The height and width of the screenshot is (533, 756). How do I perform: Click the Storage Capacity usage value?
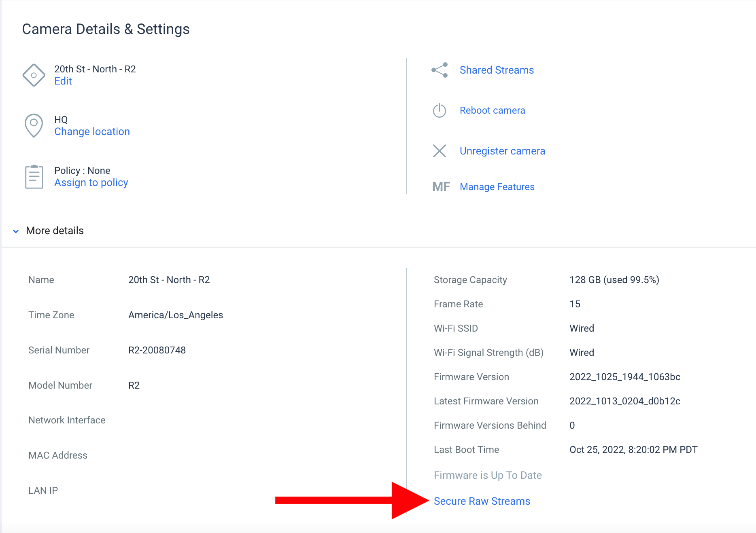point(614,279)
